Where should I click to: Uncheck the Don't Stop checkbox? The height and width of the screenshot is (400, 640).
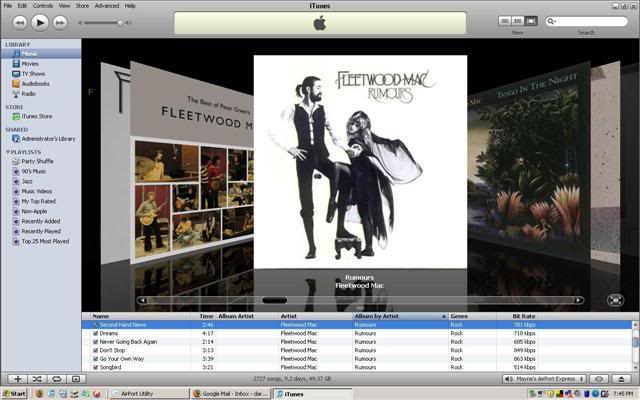[96, 351]
